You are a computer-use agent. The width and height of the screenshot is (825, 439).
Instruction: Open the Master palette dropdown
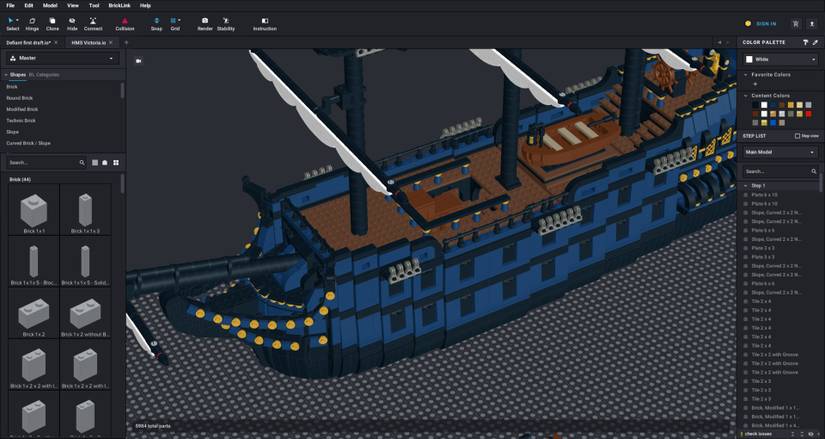(x=62, y=59)
